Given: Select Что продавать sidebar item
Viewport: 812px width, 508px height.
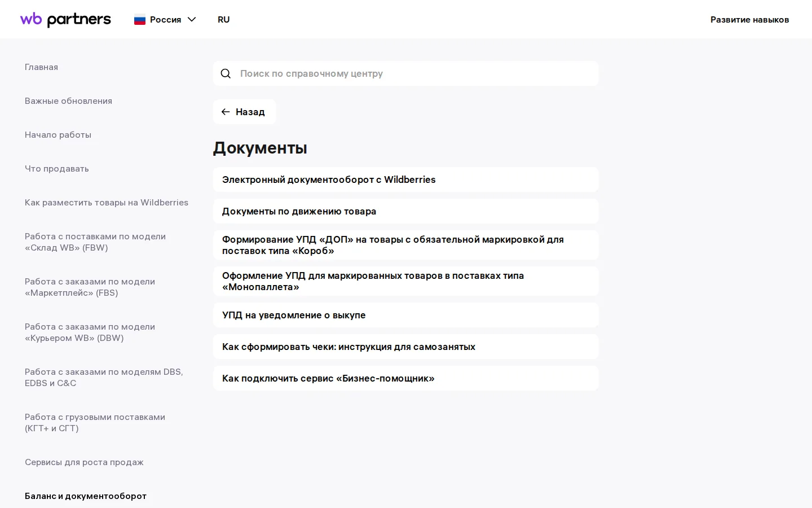Looking at the screenshot, I should pos(57,169).
